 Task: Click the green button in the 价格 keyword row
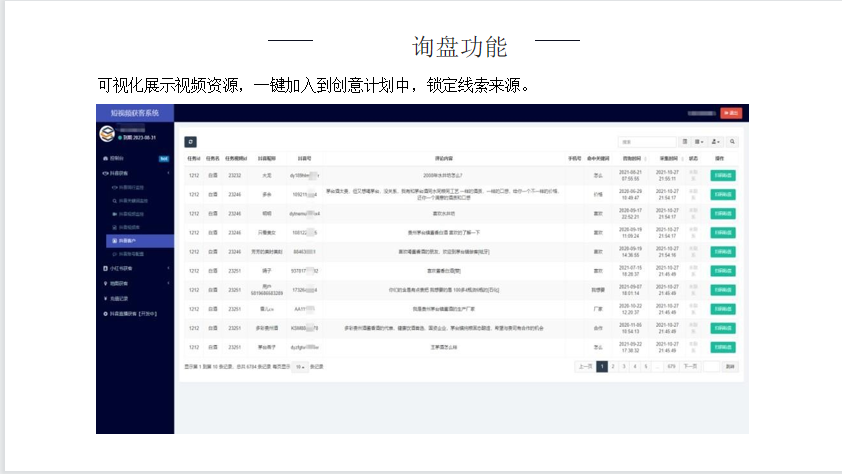pos(723,194)
